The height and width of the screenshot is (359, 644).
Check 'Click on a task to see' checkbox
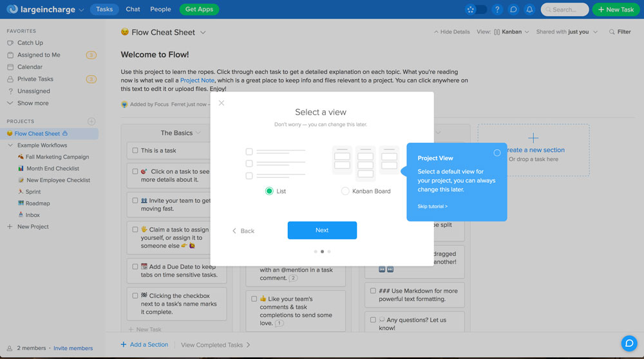(135, 172)
